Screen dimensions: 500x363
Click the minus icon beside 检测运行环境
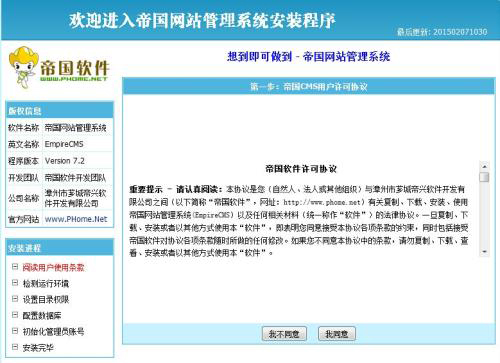coord(15,283)
